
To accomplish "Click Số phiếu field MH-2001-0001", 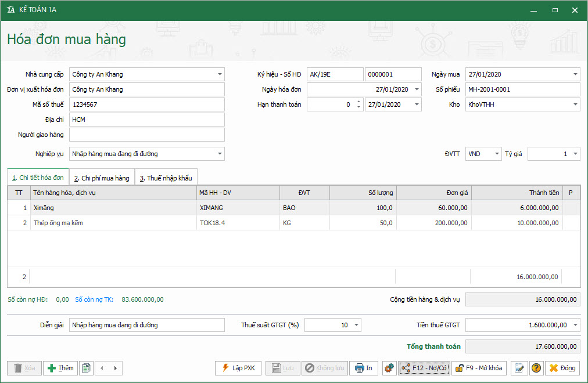I will [x=522, y=89].
